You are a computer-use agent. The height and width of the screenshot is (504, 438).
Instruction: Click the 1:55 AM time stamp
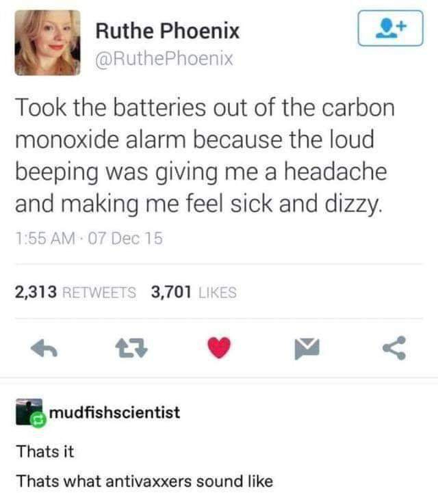(x=45, y=239)
